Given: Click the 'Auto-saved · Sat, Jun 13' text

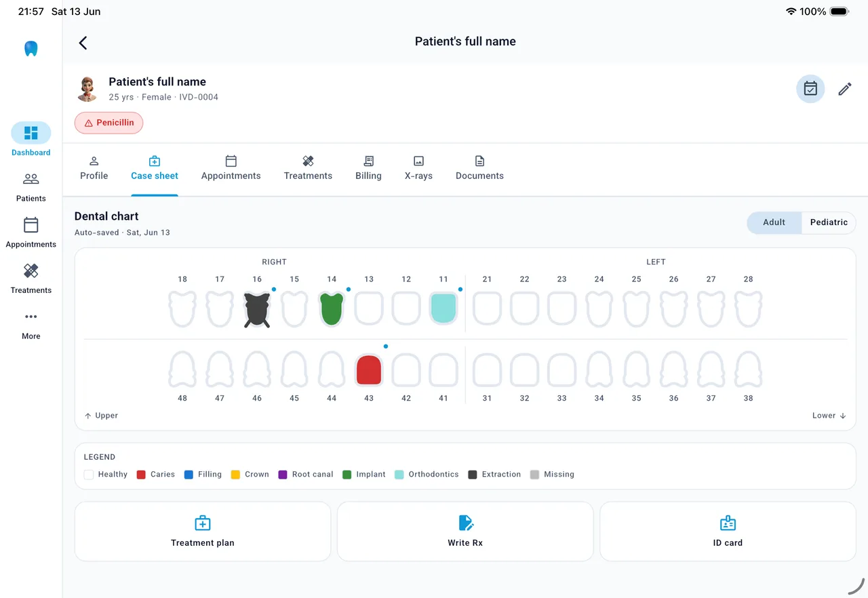Looking at the screenshot, I should pyautogui.click(x=122, y=233).
